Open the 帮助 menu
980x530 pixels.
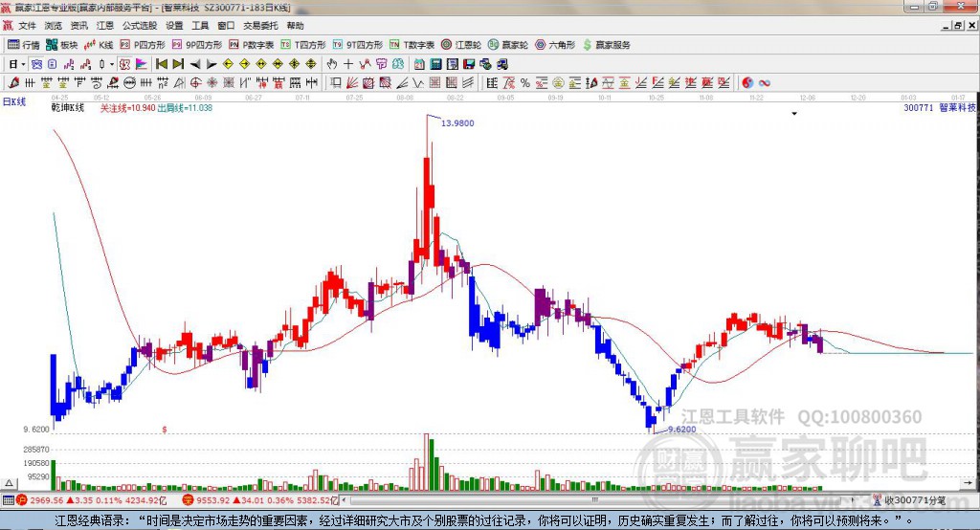click(x=295, y=26)
